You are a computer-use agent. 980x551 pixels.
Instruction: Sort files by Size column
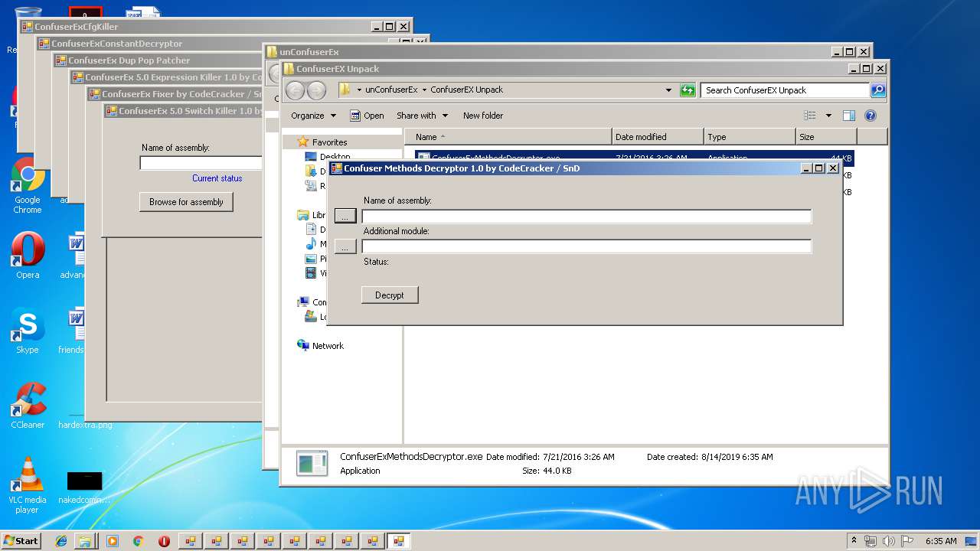(x=826, y=137)
